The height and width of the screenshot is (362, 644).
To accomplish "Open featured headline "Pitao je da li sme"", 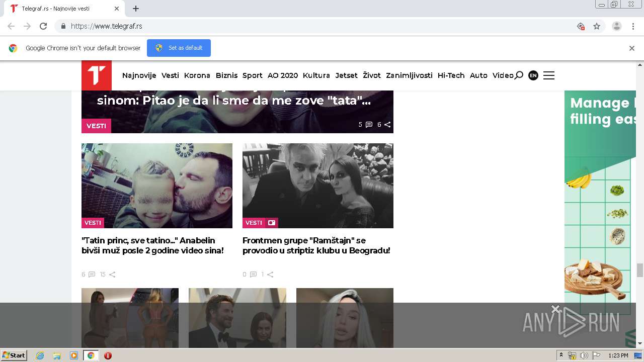I will (234, 100).
